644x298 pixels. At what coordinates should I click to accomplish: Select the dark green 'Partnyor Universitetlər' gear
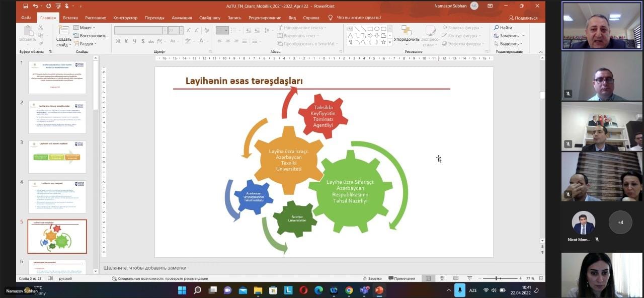pos(295,219)
